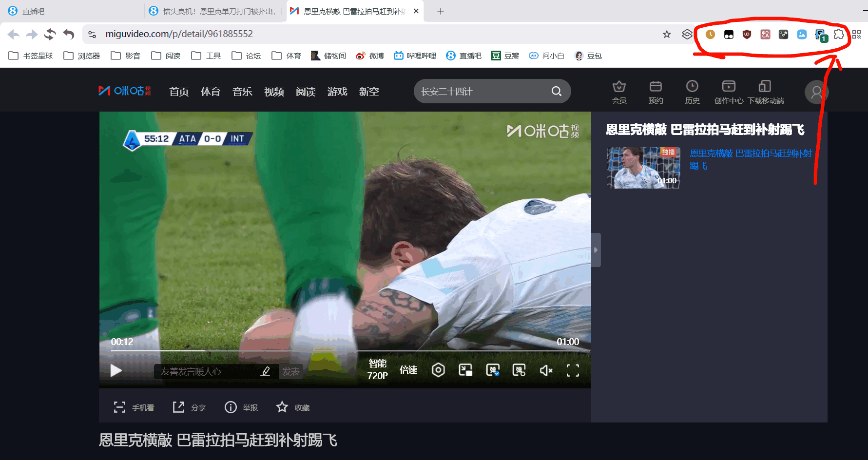Image resolution: width=868 pixels, height=460 pixels.
Task: Go to 体育 in the Migu navigation
Action: pyautogui.click(x=211, y=92)
